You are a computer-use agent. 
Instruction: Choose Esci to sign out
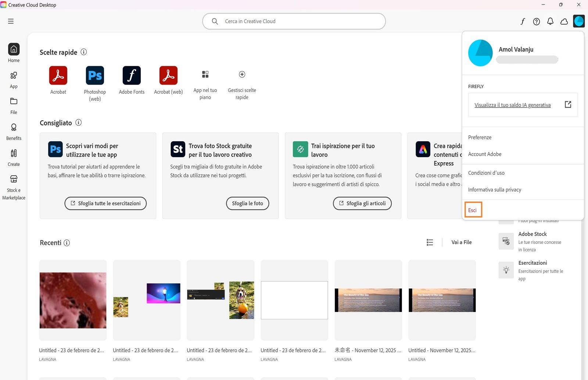[473, 210]
